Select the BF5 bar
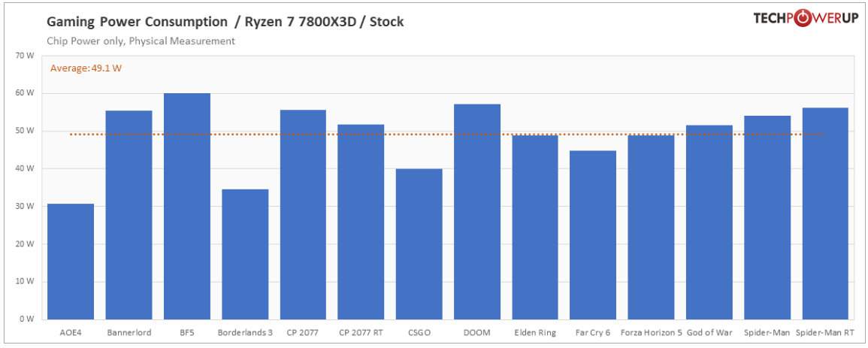Image resolution: width=868 pixels, height=348 pixels. (x=187, y=207)
